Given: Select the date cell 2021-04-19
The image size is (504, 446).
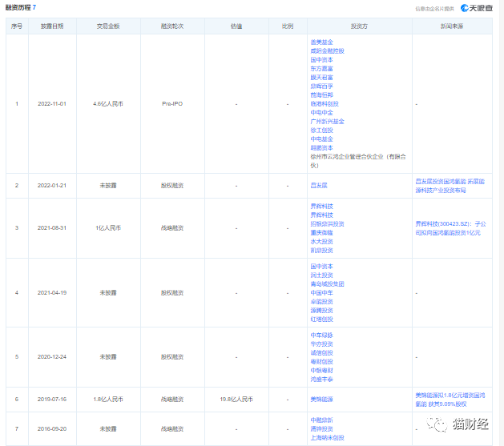Looking at the screenshot, I should pos(52,292).
